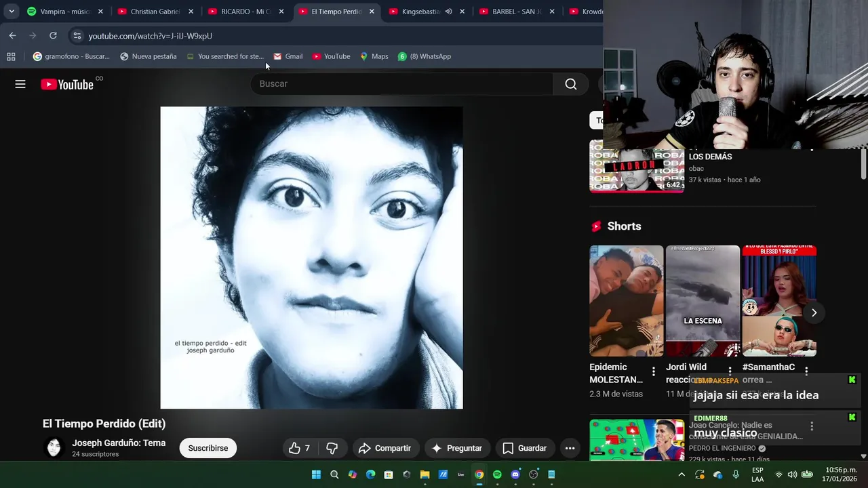Show next Shorts with the arrow

[814, 312]
